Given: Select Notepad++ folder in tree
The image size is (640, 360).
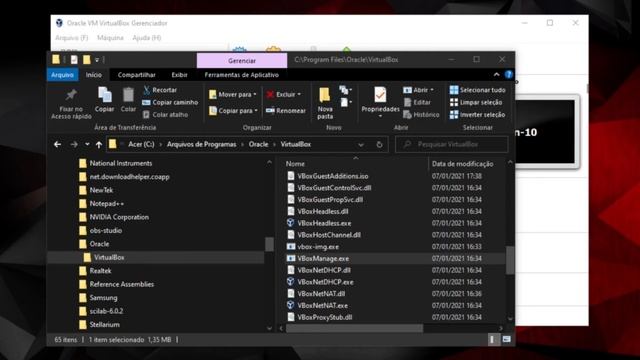Looking at the screenshot, I should (107, 204).
